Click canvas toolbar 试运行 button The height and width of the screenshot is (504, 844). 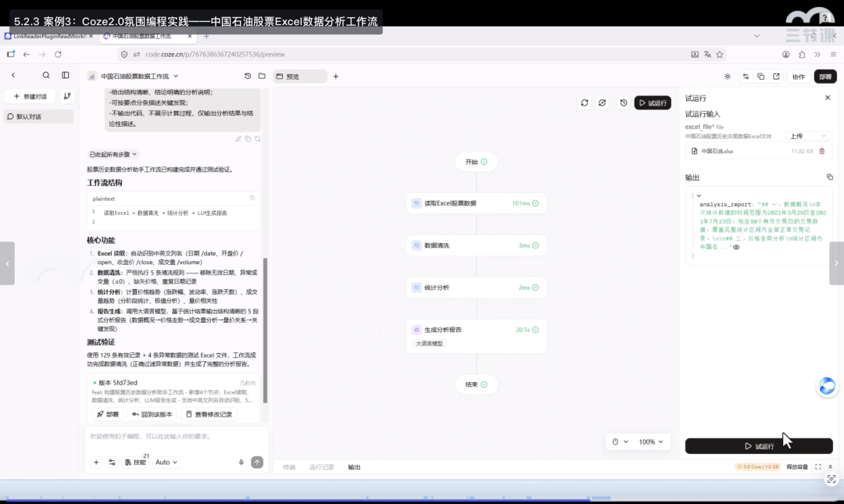click(653, 103)
